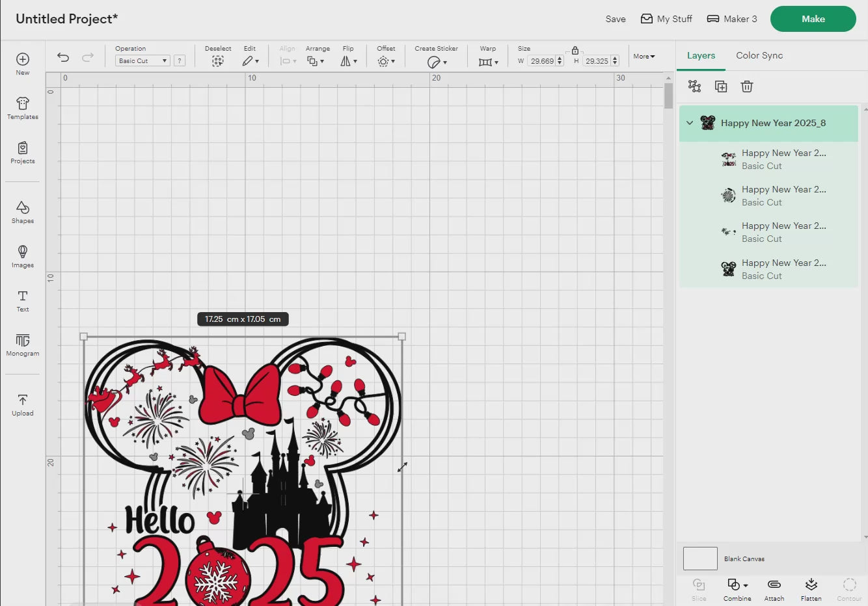
Task: Open the Templates panel
Action: point(23,108)
